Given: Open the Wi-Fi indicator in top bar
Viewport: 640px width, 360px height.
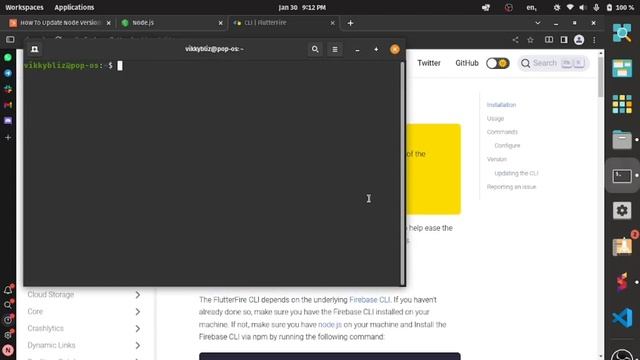Looking at the screenshot, I should coord(570,7).
